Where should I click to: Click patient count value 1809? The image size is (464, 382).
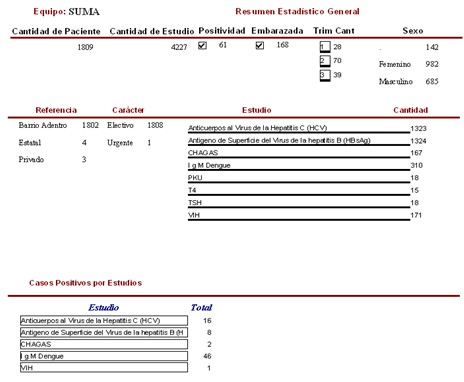click(x=85, y=47)
